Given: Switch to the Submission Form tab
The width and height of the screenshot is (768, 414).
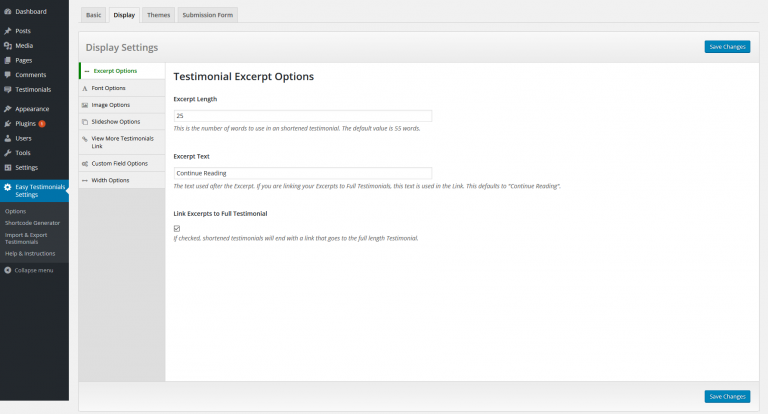Looking at the screenshot, I should pos(207,16).
